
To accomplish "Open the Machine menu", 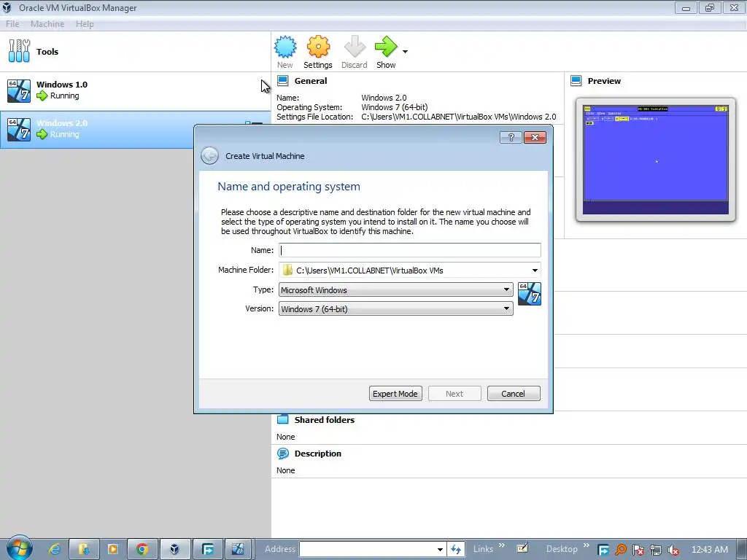I will (x=47, y=24).
